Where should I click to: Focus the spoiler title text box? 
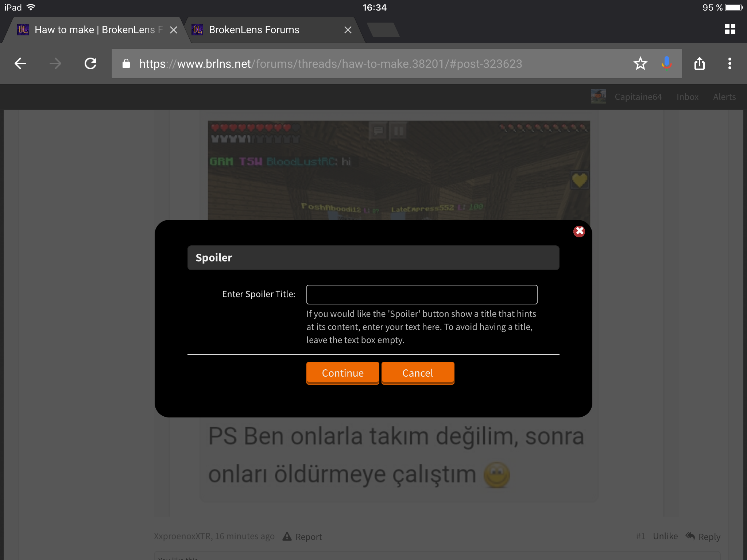(x=422, y=295)
